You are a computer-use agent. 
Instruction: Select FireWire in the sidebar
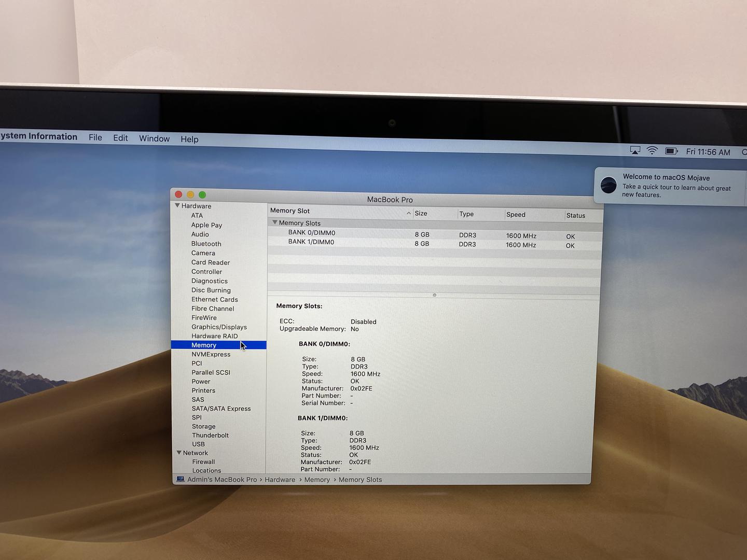coord(204,317)
